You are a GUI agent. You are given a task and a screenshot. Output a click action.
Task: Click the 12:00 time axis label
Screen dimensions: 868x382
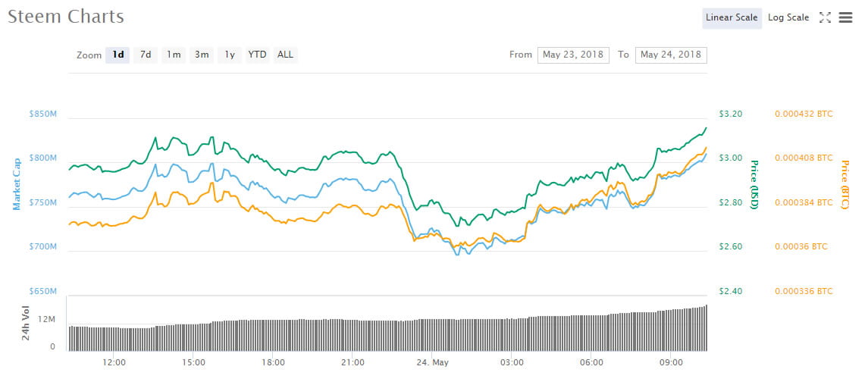114,363
